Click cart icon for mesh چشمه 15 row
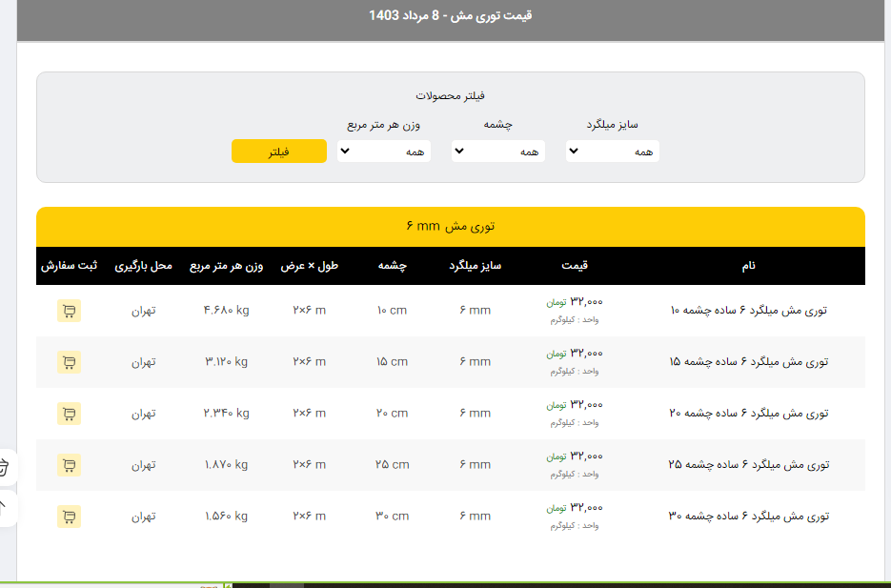Viewport: 891px width, 588px height. click(69, 362)
